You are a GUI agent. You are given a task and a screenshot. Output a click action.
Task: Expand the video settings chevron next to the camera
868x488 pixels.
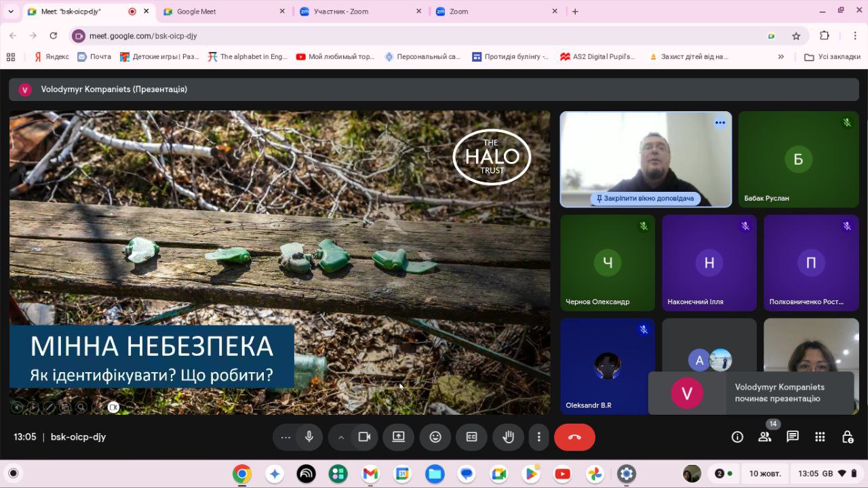pyautogui.click(x=341, y=437)
